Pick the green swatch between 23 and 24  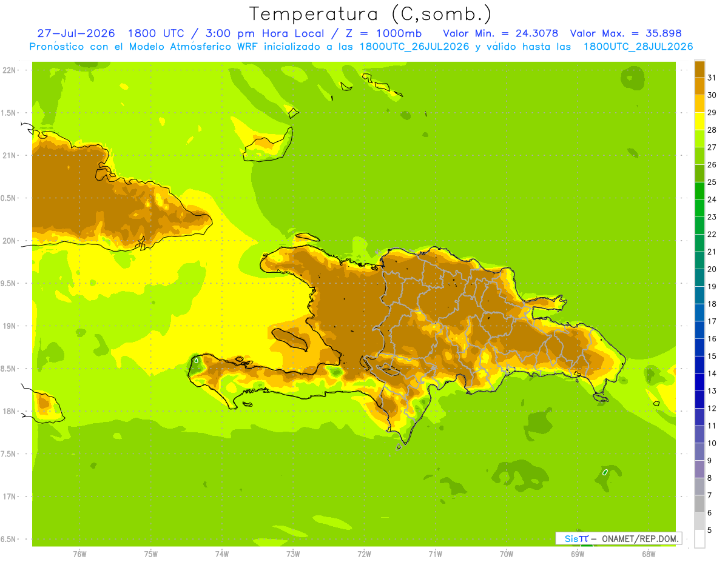(699, 208)
